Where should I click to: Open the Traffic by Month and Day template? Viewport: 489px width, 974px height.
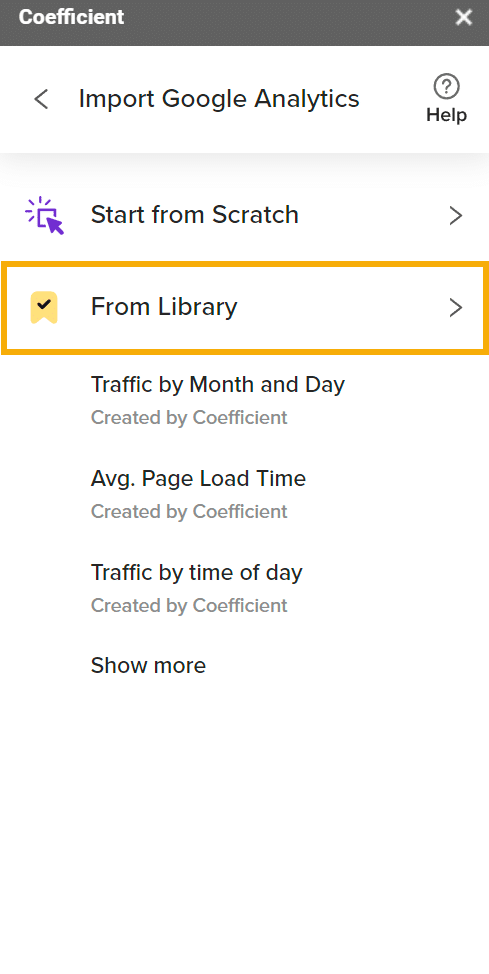pyautogui.click(x=217, y=385)
